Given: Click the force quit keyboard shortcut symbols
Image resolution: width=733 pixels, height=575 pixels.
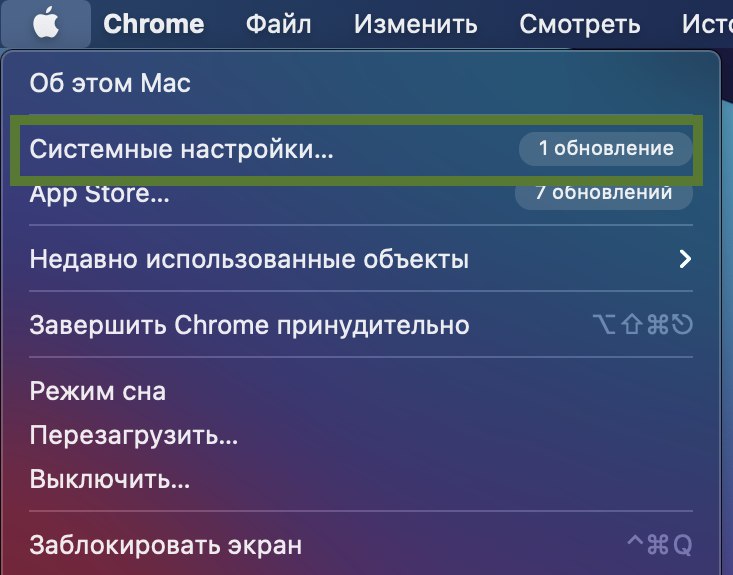Looking at the screenshot, I should point(643,324).
